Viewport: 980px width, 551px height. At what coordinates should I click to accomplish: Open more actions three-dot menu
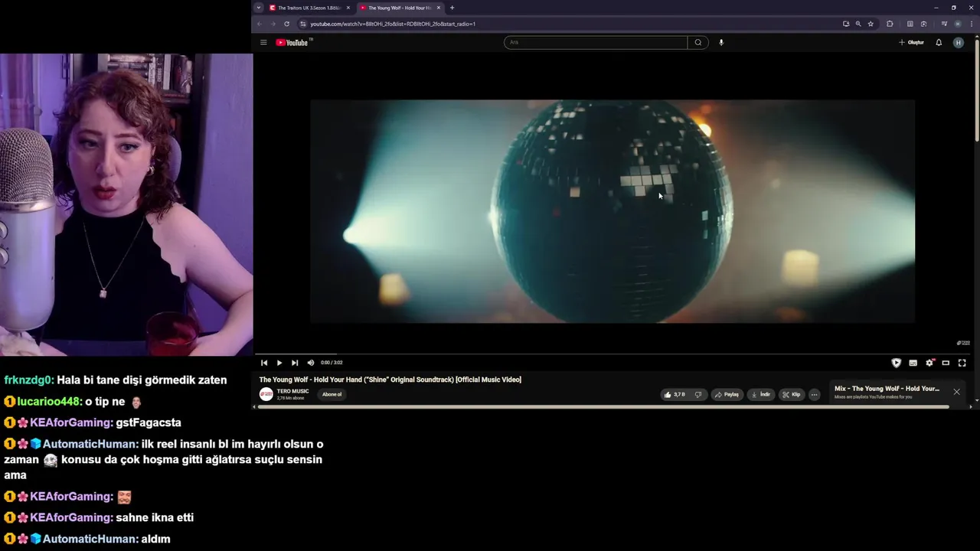point(814,395)
